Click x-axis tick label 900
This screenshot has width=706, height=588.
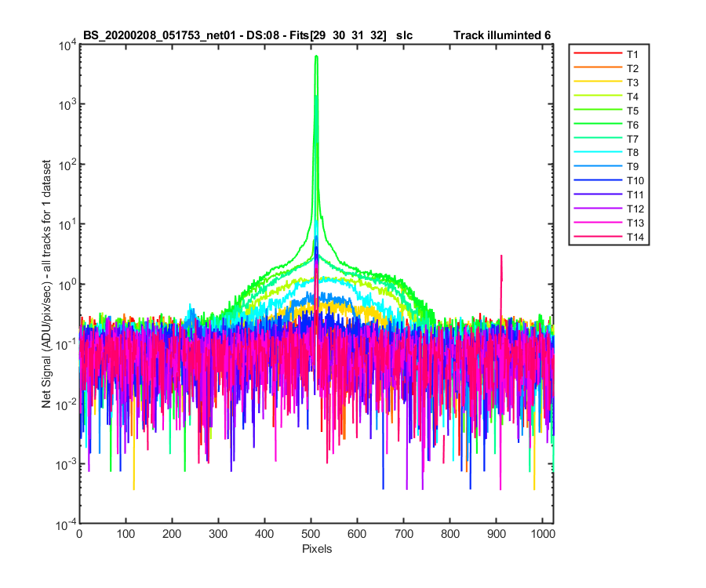(496, 534)
